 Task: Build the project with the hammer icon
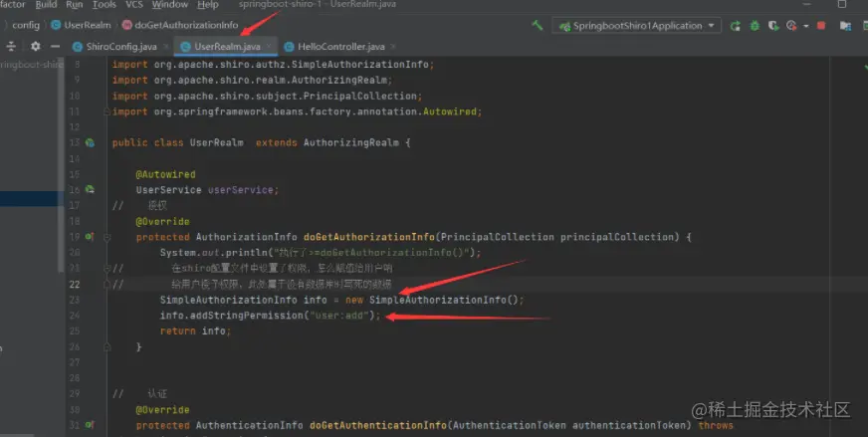537,26
